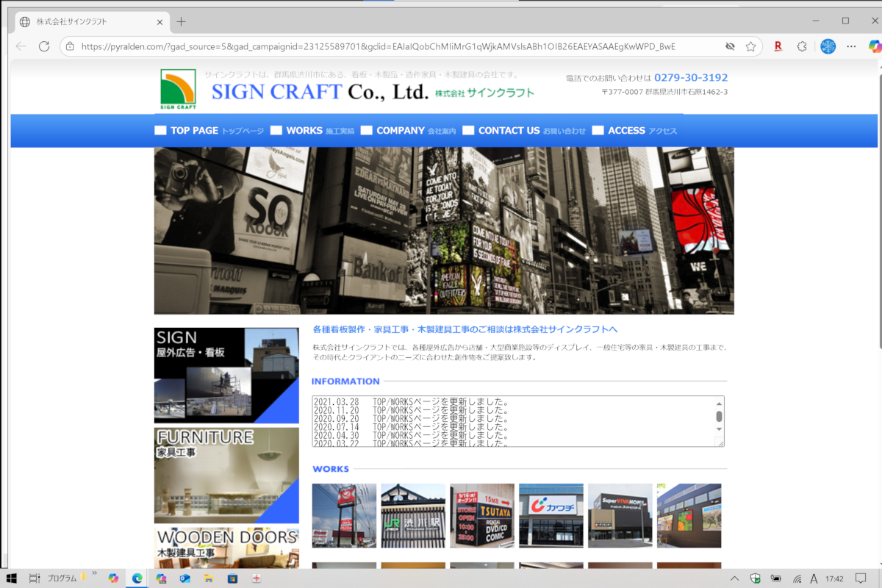Open File Explorer from the taskbar
Screen dimensions: 882x588
point(208,578)
